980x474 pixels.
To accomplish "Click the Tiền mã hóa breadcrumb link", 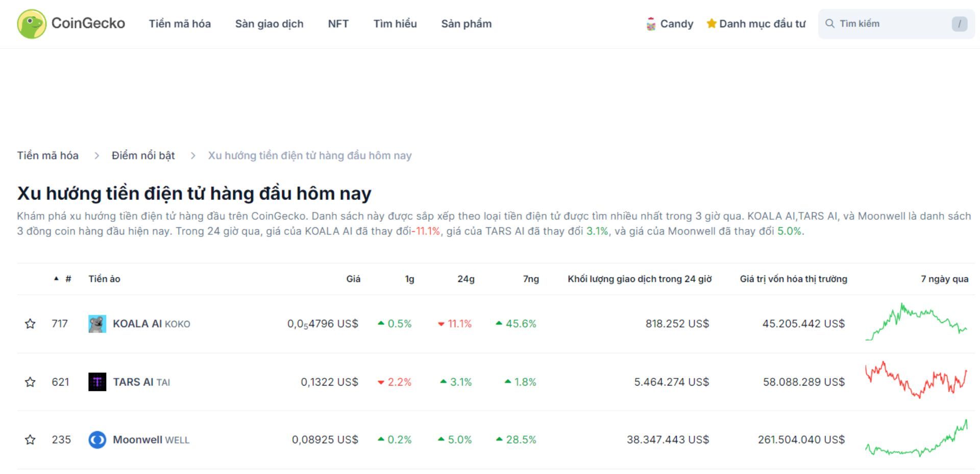I will click(x=47, y=155).
